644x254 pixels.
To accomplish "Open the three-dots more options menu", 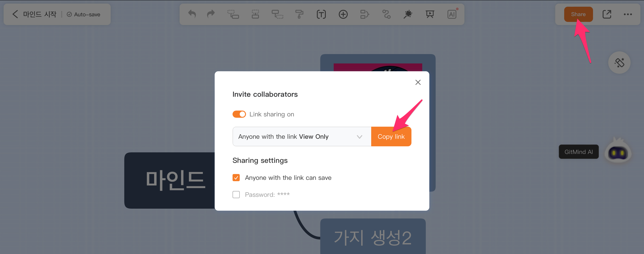I will 627,14.
